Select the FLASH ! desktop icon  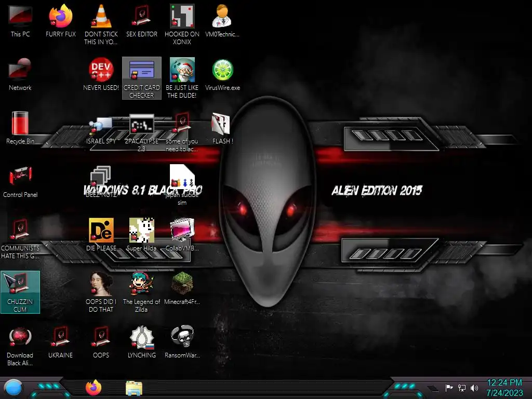[x=222, y=128]
